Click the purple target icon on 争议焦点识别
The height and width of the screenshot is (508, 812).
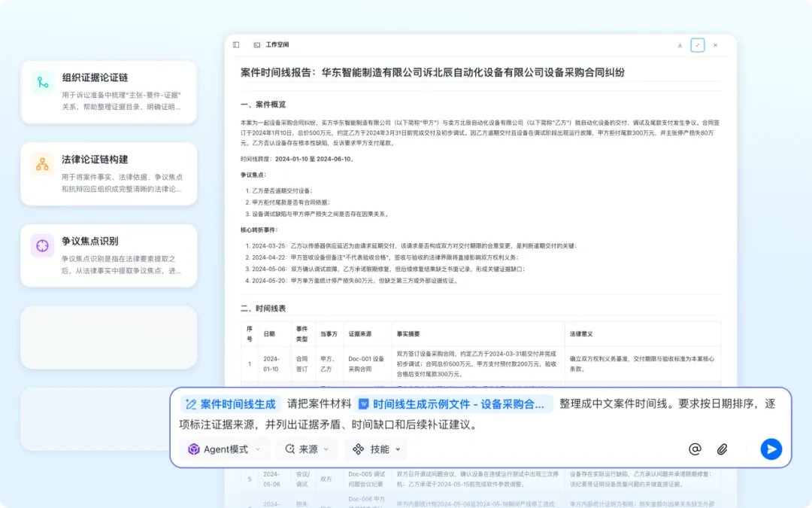pyautogui.click(x=42, y=245)
